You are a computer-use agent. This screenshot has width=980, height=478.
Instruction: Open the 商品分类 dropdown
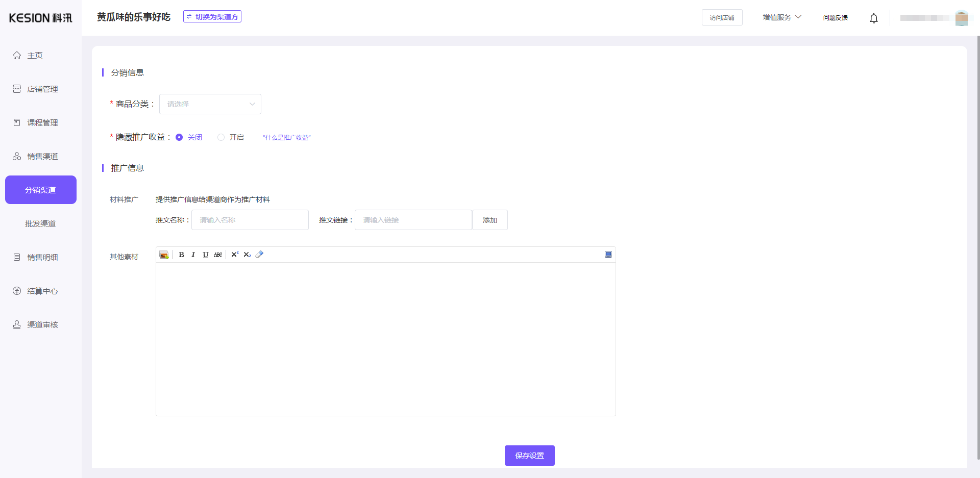(x=210, y=104)
